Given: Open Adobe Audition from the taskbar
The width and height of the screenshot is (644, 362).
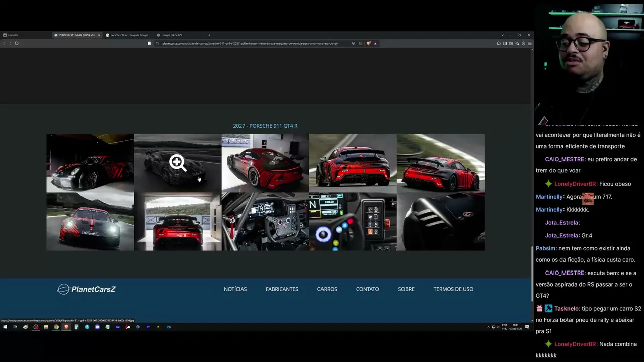Looking at the screenshot, I should tap(118, 327).
